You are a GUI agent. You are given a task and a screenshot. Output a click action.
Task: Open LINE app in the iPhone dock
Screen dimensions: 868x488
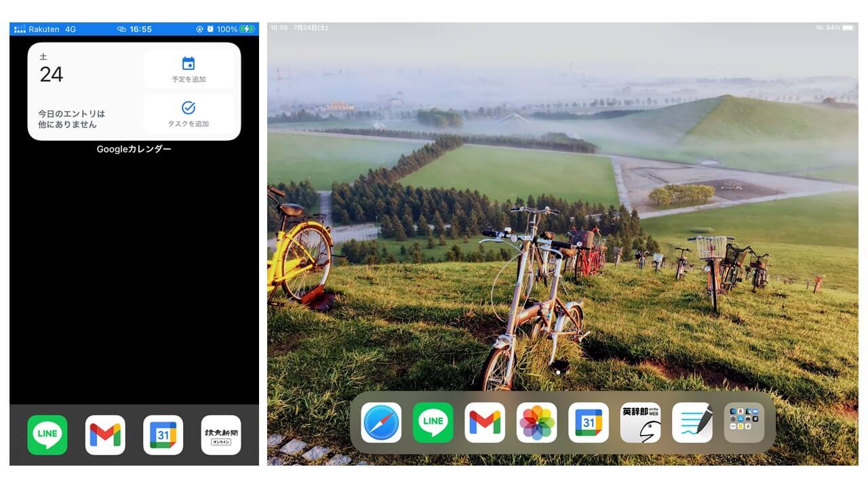pos(47,434)
